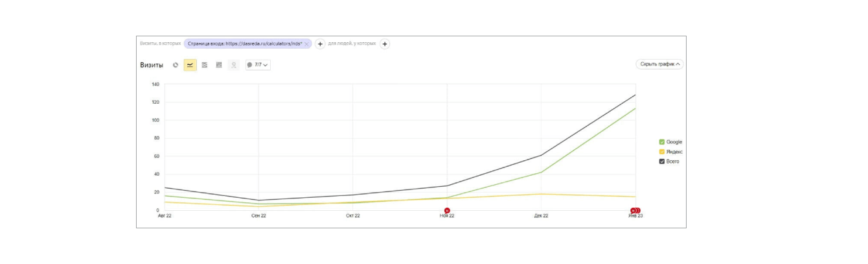Click the 'Визиты' metric heading

152,65
